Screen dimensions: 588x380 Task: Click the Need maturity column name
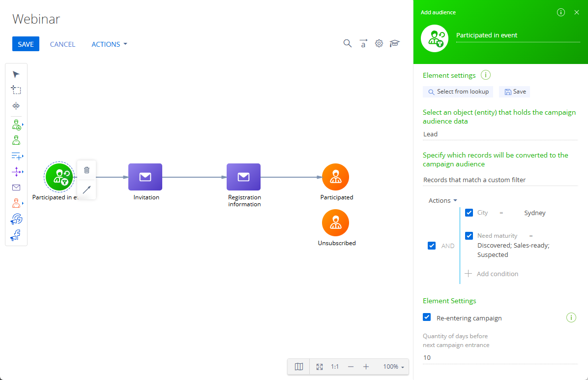[497, 236]
